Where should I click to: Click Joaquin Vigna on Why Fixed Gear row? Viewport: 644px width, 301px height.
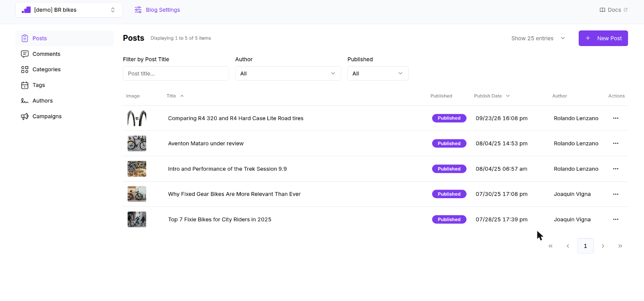coord(572,194)
